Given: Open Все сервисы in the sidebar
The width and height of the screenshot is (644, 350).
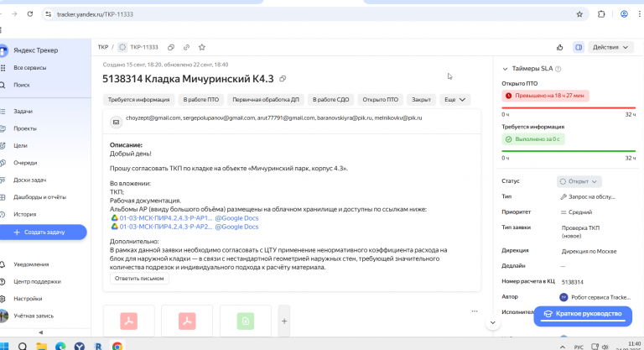Looking at the screenshot, I should tap(29, 67).
